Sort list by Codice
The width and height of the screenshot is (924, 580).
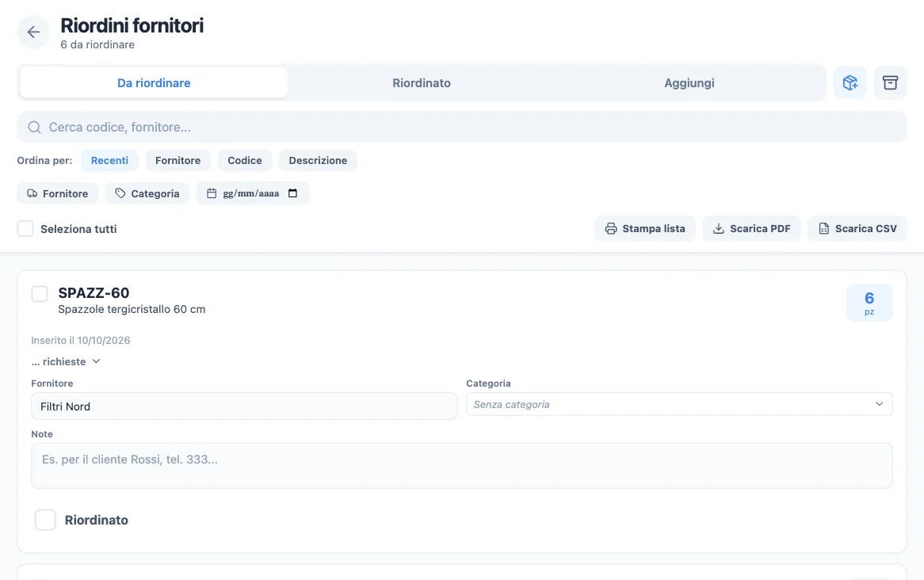pyautogui.click(x=245, y=160)
